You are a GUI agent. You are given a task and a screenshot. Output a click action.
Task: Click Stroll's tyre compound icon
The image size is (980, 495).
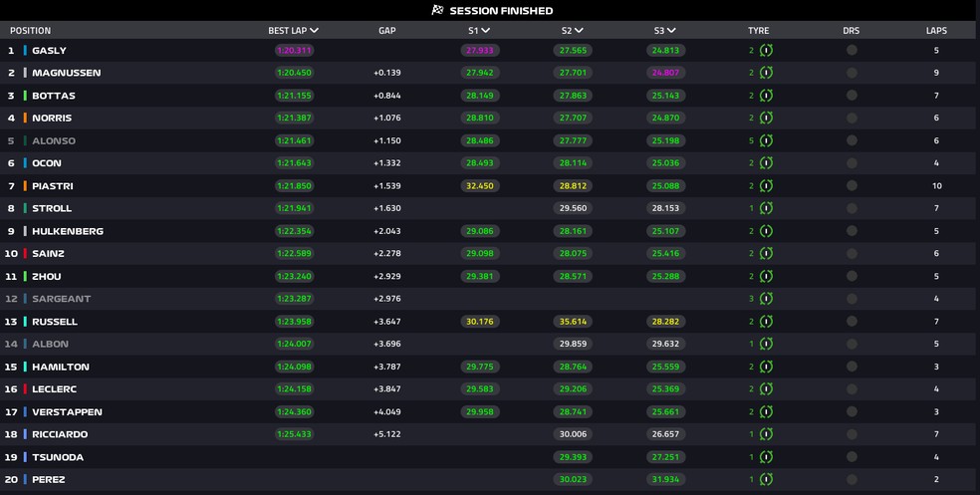tap(766, 208)
